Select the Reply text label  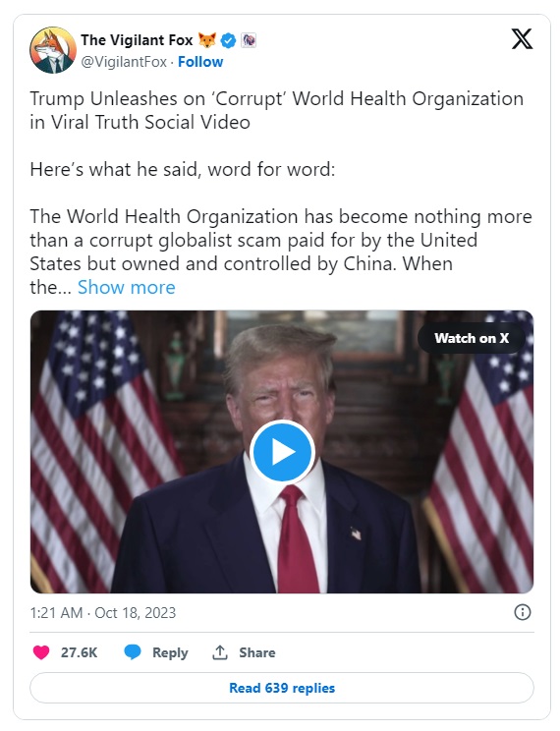point(170,652)
